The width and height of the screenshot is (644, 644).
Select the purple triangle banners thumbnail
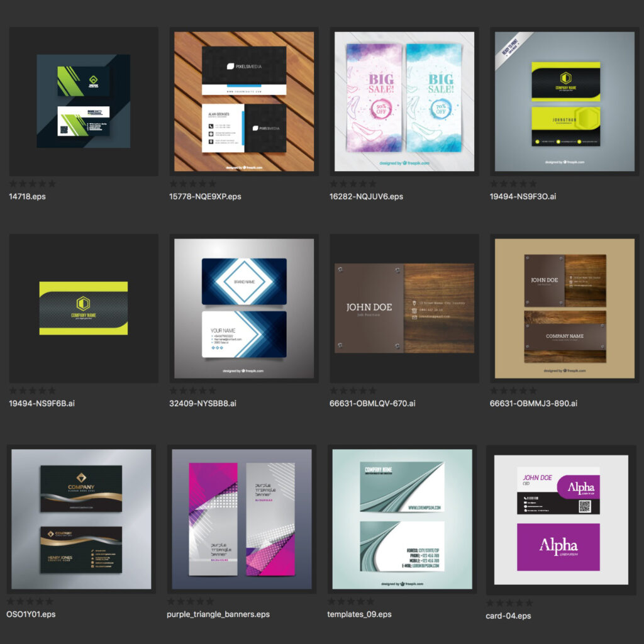click(241, 519)
